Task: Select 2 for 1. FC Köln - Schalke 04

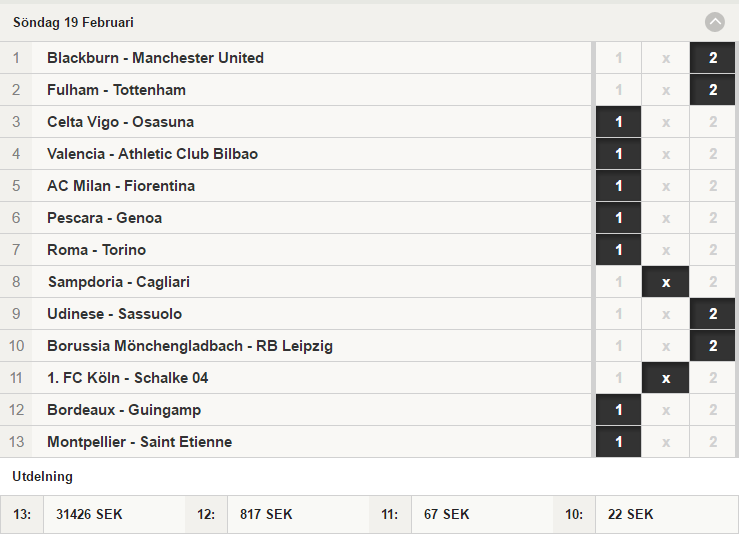Action: (713, 378)
